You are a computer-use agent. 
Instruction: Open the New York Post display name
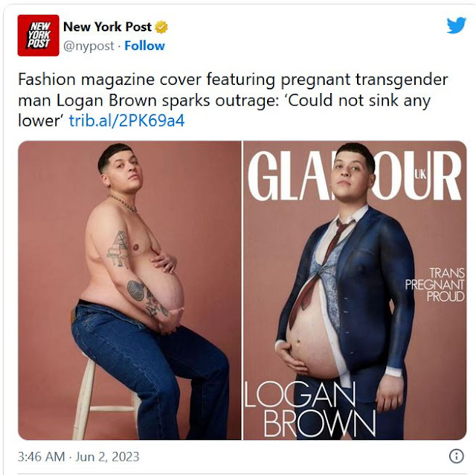pyautogui.click(x=107, y=27)
